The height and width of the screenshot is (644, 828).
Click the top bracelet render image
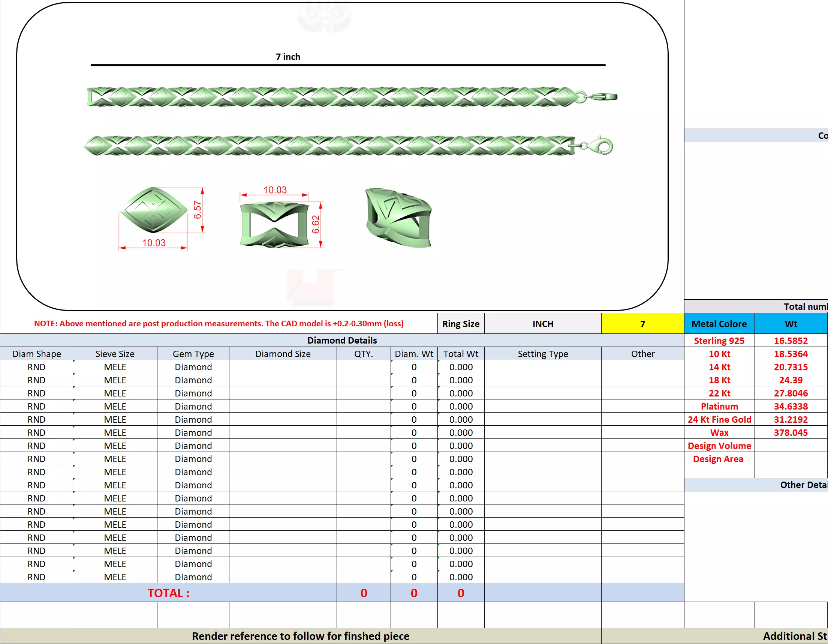351,97
